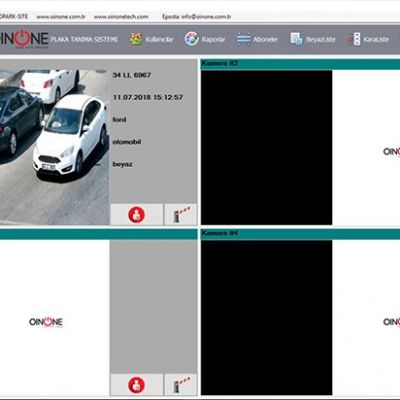Image resolution: width=400 pixels, height=400 pixels.
Task: Click the Kamera #4 black video feed
Action: [x=266, y=318]
